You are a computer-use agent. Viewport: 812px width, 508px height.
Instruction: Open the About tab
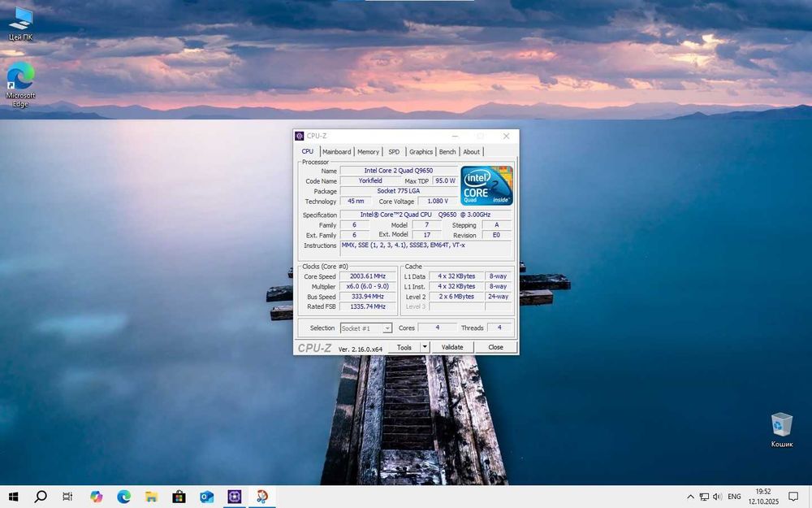(x=471, y=152)
